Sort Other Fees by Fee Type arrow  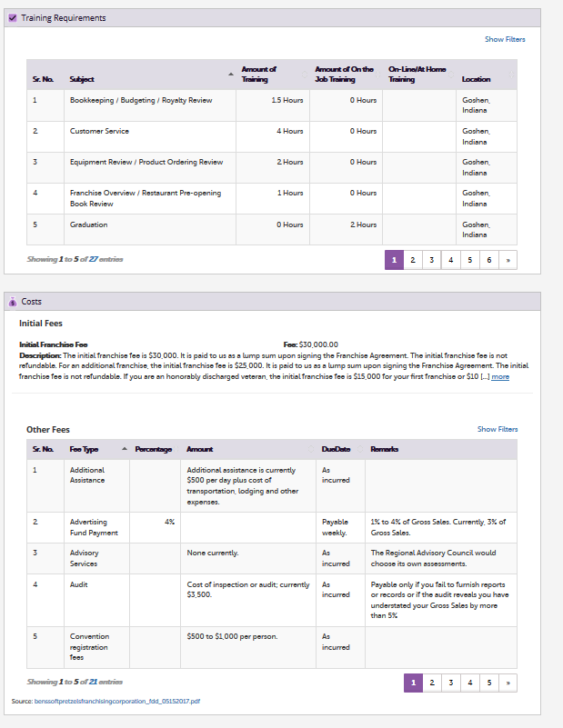point(125,449)
